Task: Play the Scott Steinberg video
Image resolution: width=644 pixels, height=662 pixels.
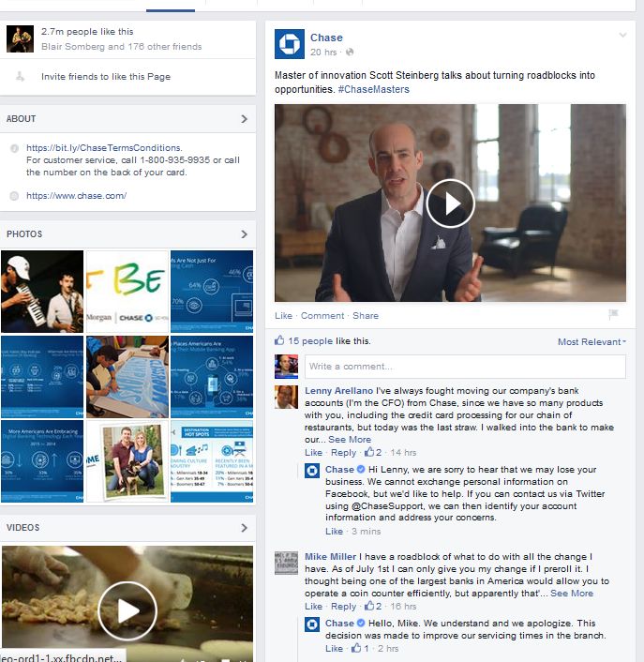Action: pyautogui.click(x=450, y=203)
